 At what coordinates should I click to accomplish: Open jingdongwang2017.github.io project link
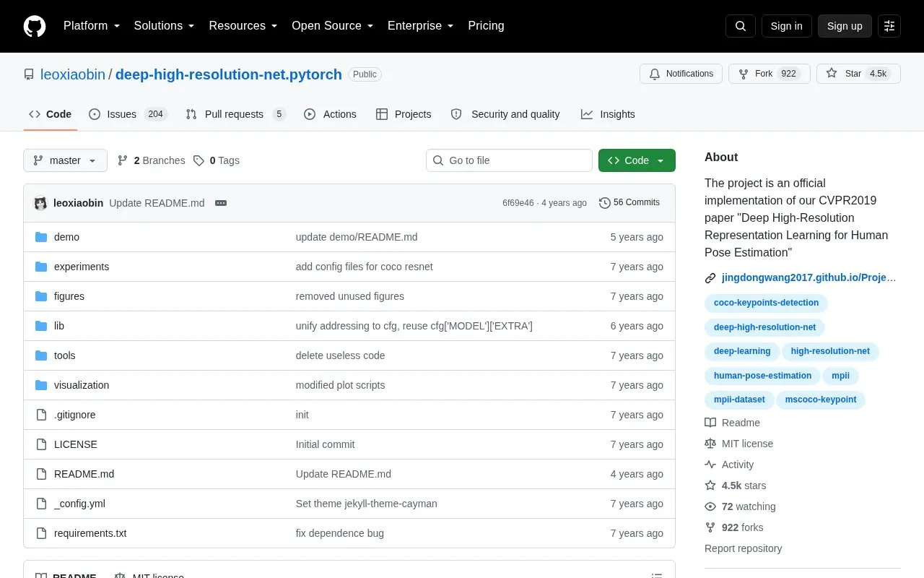[808, 277]
